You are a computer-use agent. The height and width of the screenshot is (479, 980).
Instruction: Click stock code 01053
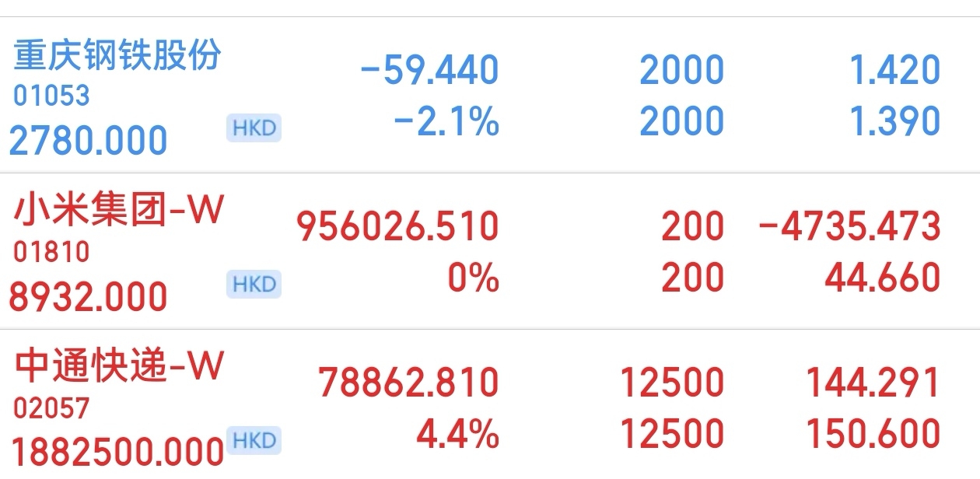[51, 96]
